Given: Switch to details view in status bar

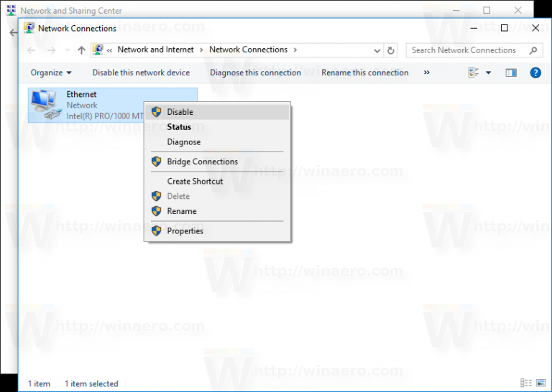Looking at the screenshot, I should tap(526, 383).
